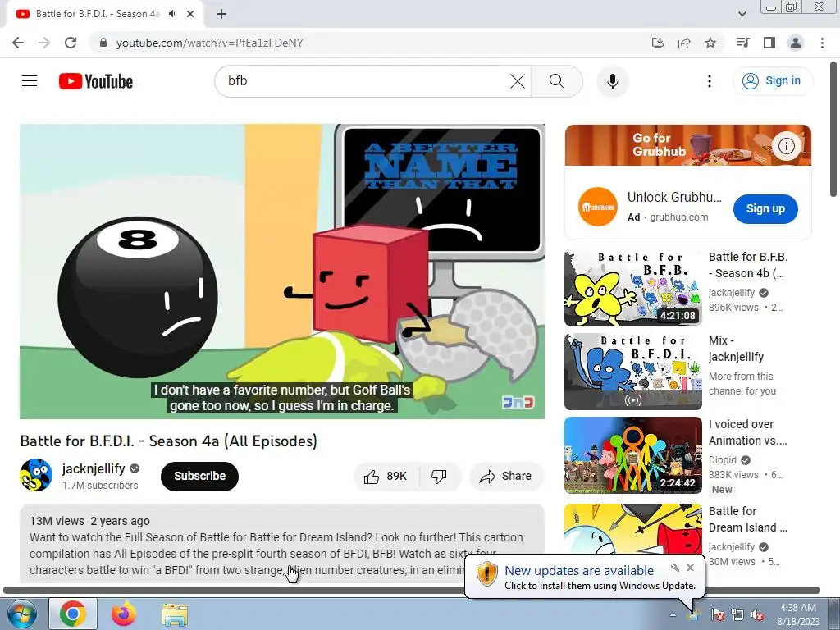This screenshot has width=840, height=630.
Task: Open the Grubhub logo in ad
Action: [597, 207]
